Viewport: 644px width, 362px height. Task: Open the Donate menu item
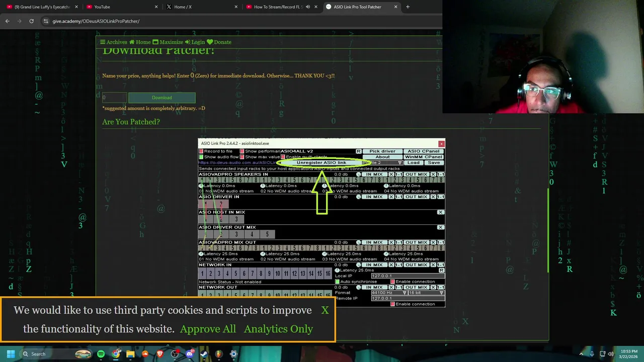[x=219, y=42]
